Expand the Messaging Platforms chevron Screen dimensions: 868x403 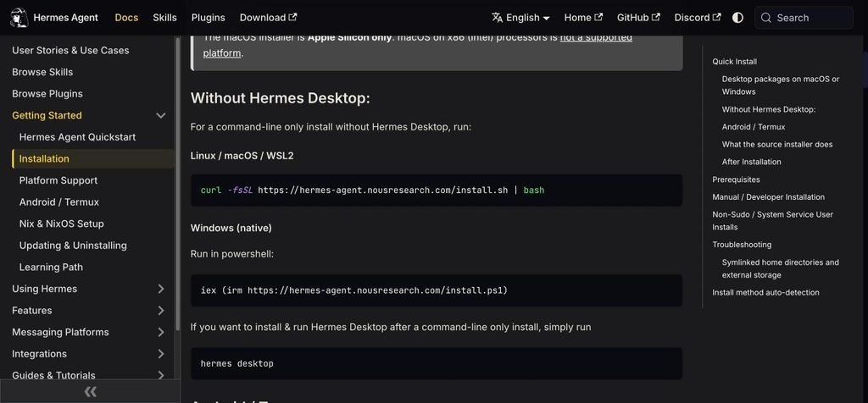coord(160,332)
